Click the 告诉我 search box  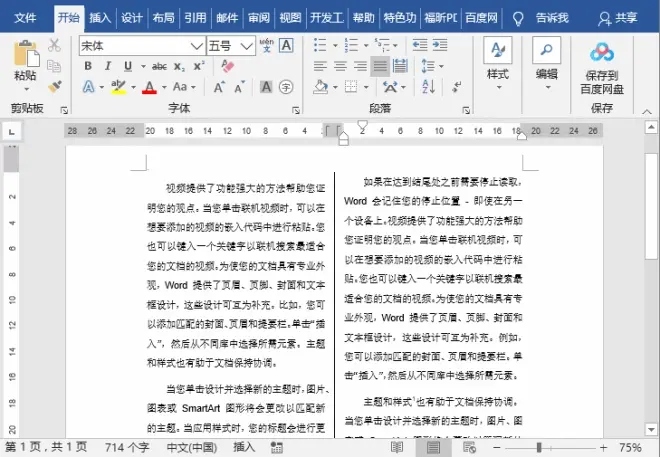point(552,18)
